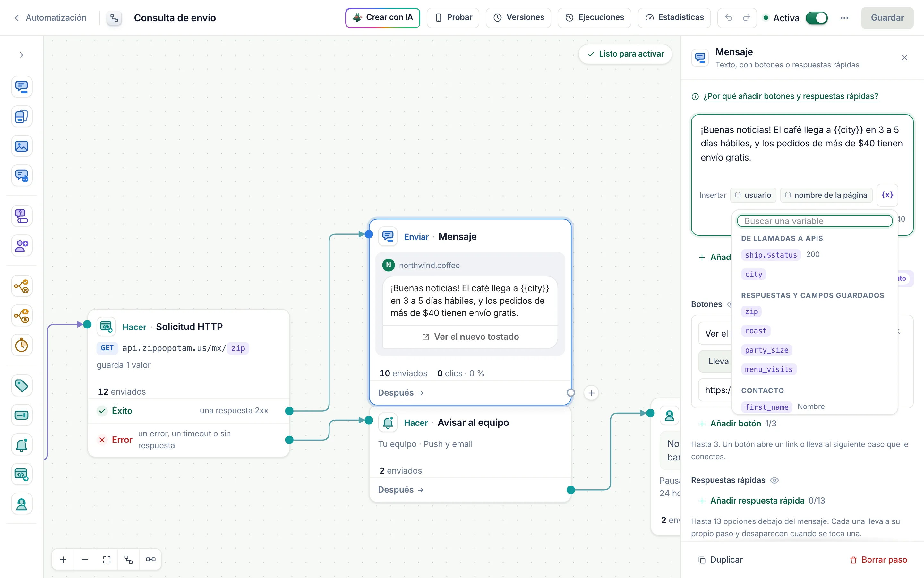
Task: Click Crear con IA button
Action: (382, 18)
